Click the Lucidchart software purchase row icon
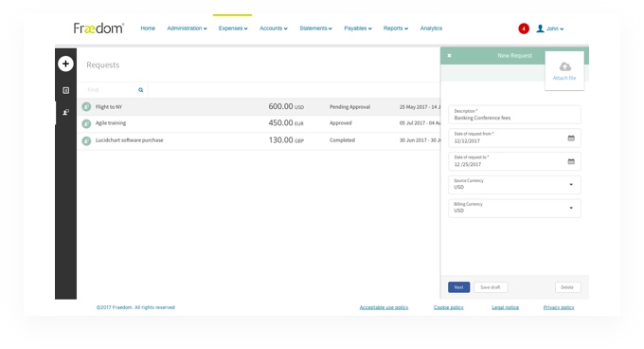The height and width of the screenshot is (349, 644). point(86,140)
